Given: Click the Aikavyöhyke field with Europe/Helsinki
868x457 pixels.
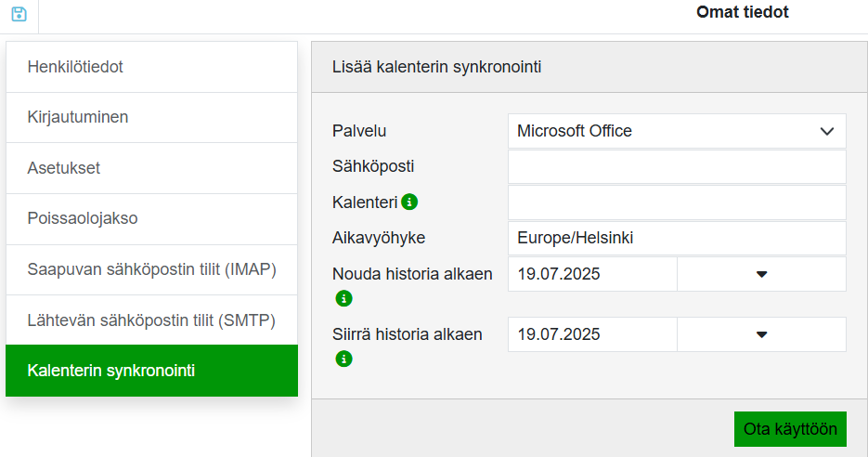Looking at the screenshot, I should pyautogui.click(x=677, y=238).
